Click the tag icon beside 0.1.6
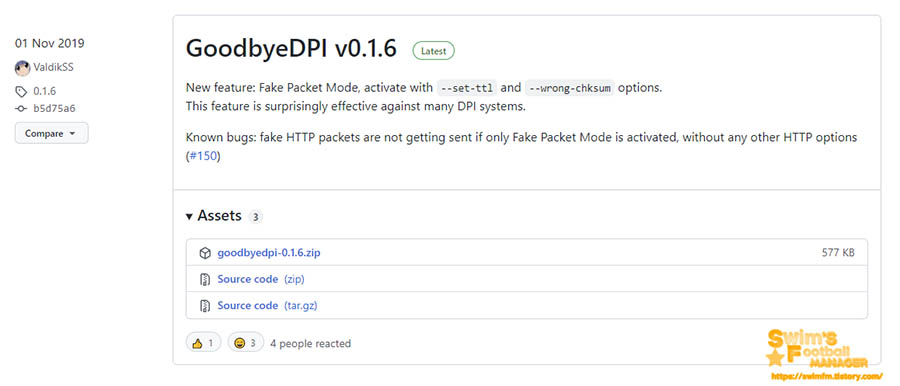This screenshot has height=386, width=900. (x=21, y=91)
